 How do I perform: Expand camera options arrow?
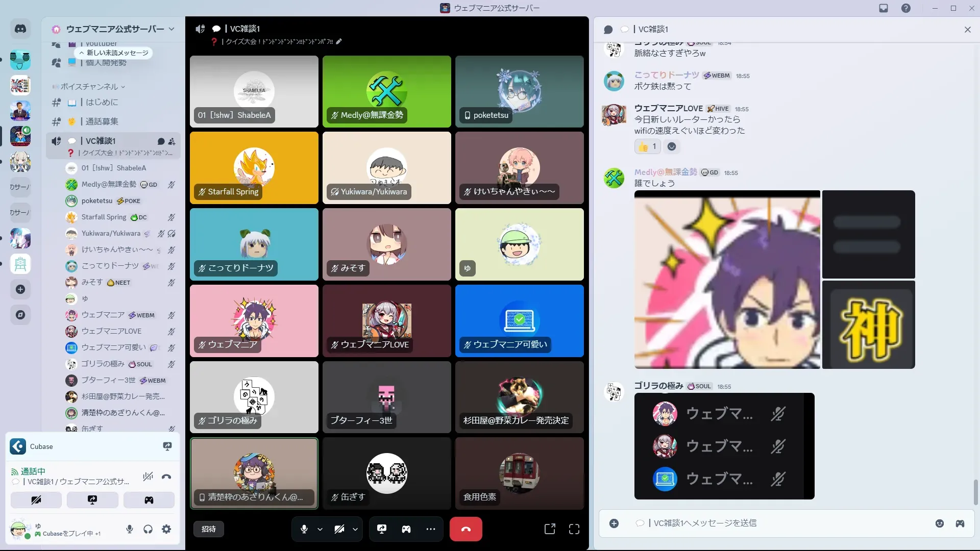click(355, 529)
